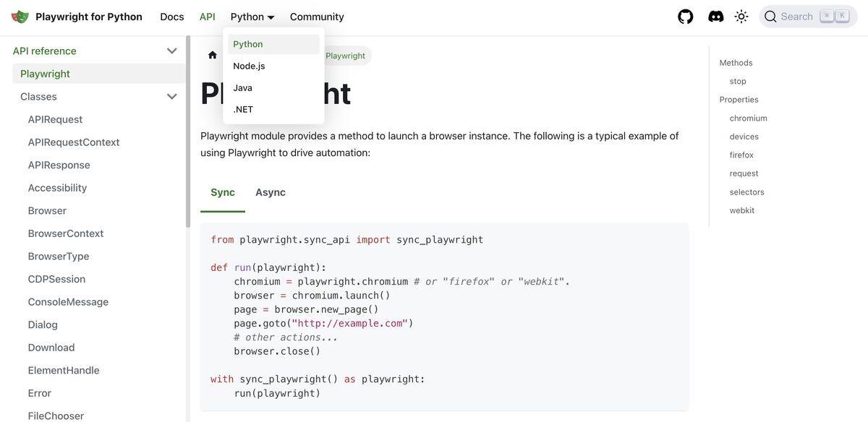This screenshot has height=422, width=868.
Task: Collapse the API reference section
Action: (x=171, y=51)
